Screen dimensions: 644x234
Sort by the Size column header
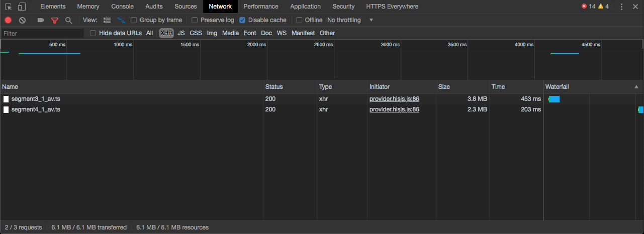click(x=462, y=87)
